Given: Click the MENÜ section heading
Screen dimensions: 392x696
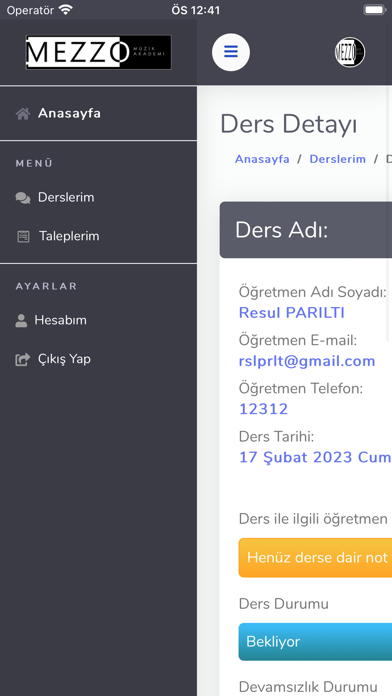Looking at the screenshot, I should [34, 163].
